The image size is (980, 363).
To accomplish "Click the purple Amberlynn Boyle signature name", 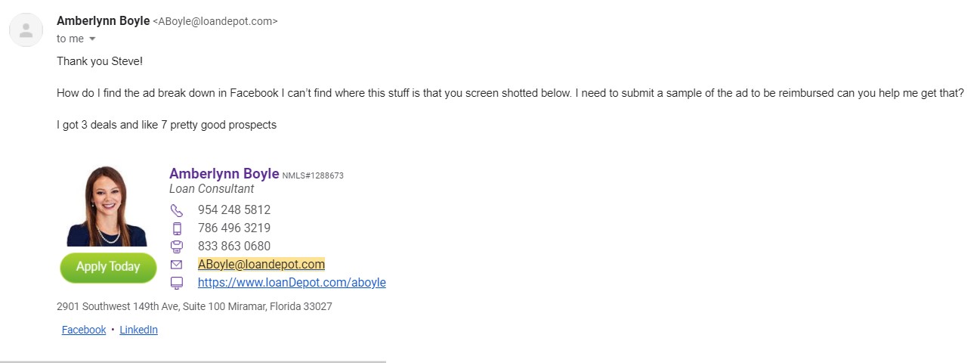I will [224, 174].
